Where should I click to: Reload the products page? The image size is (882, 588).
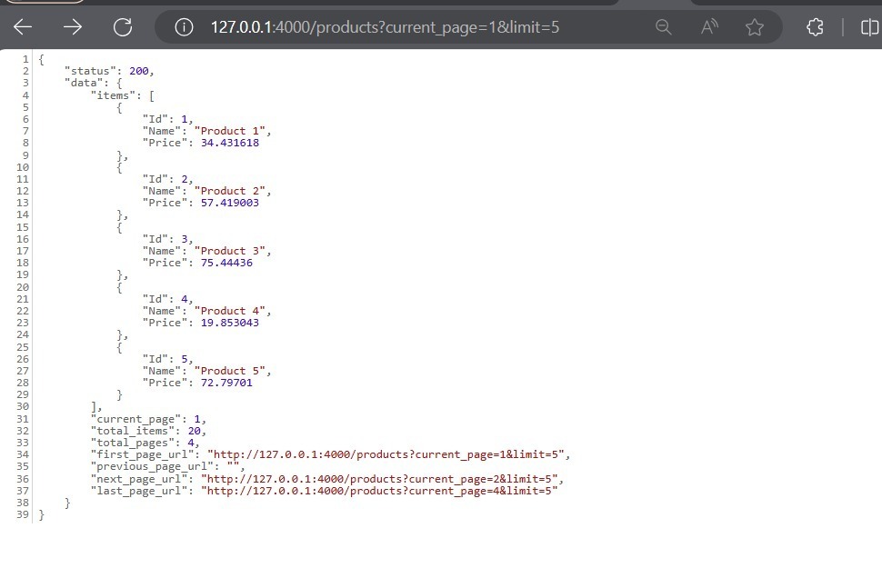coord(123,27)
